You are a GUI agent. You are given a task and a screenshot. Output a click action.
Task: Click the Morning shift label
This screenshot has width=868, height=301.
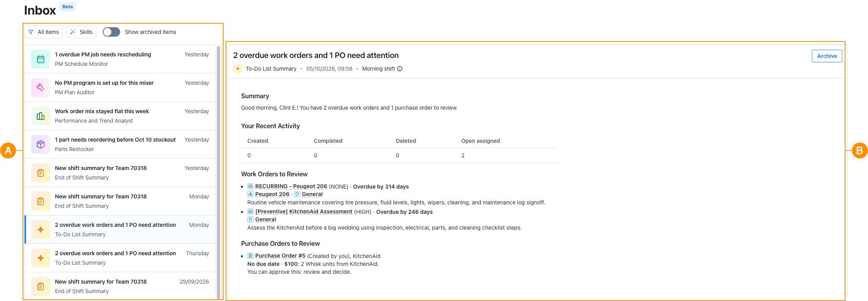pyautogui.click(x=378, y=69)
